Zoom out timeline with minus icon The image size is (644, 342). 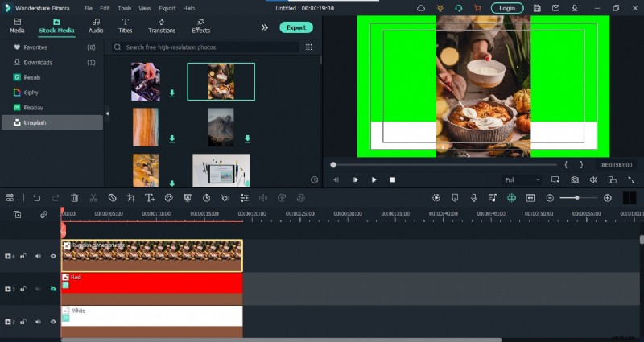[x=550, y=198]
